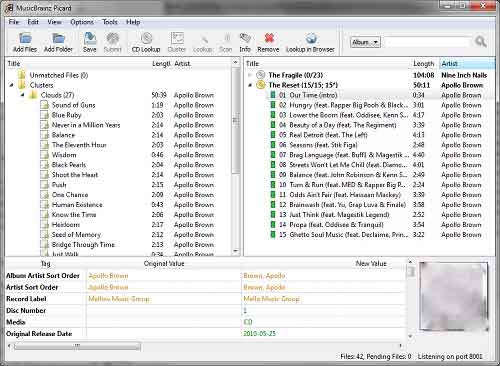Click in the search text field
500x366 pixels.
tap(427, 42)
